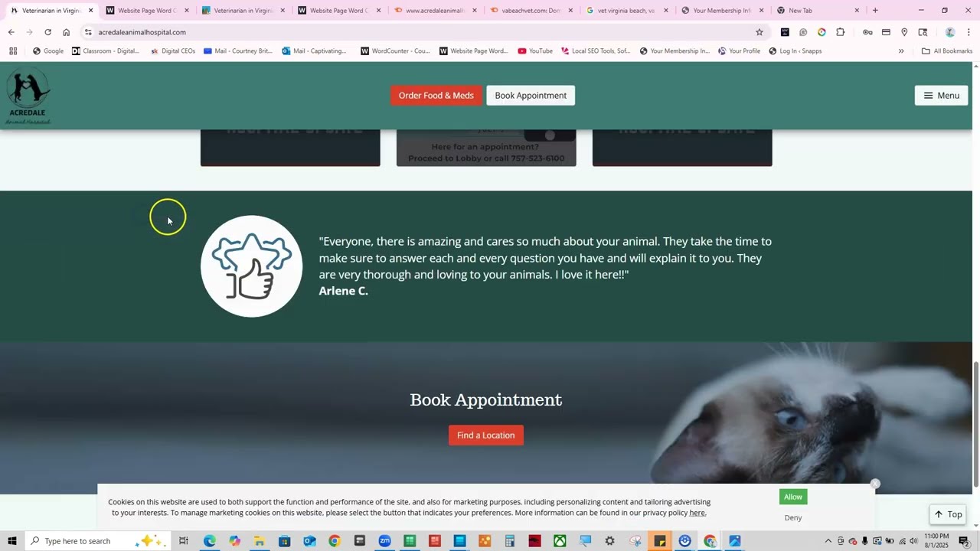
Task: Click the page vertical scrollbar thumb
Action: click(x=975, y=425)
